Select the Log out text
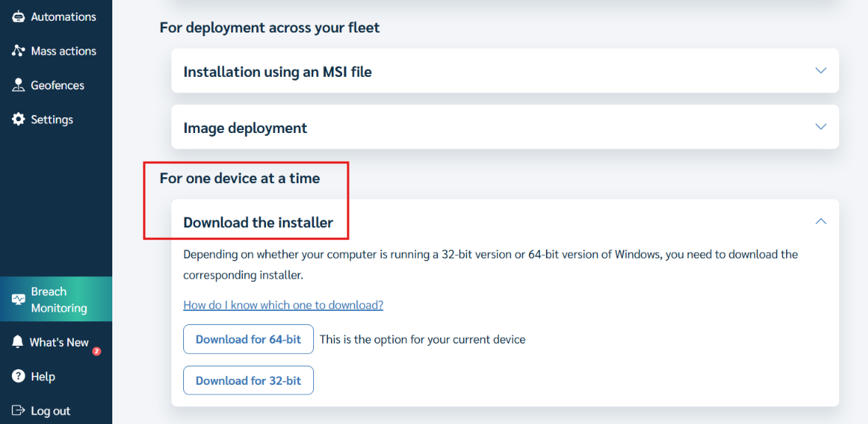The image size is (868, 424). 50,411
